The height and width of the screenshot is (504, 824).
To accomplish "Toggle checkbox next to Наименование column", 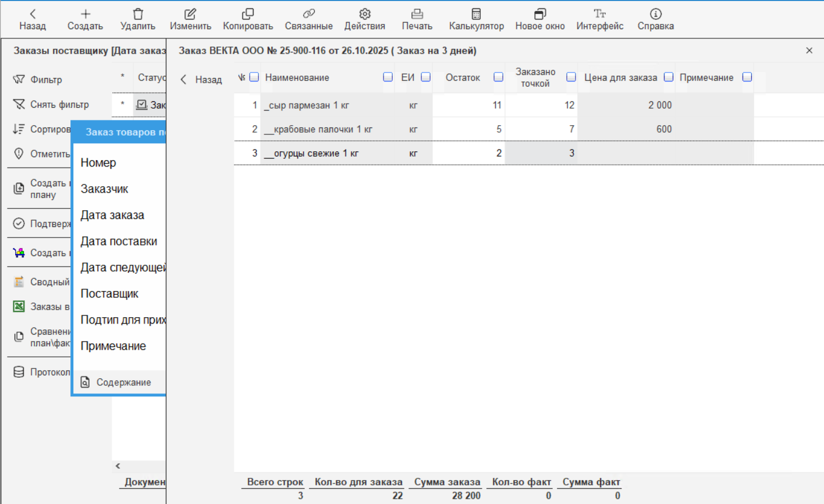I will tap(388, 77).
